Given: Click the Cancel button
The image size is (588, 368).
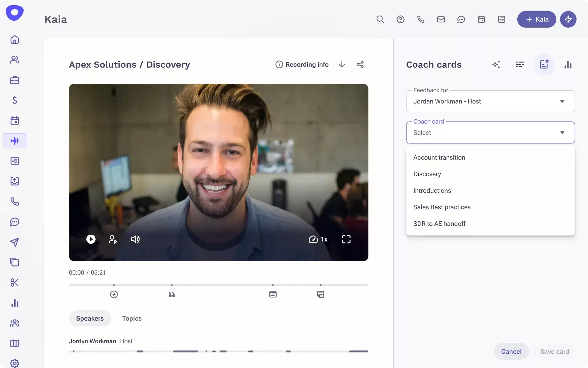Looking at the screenshot, I should [511, 351].
